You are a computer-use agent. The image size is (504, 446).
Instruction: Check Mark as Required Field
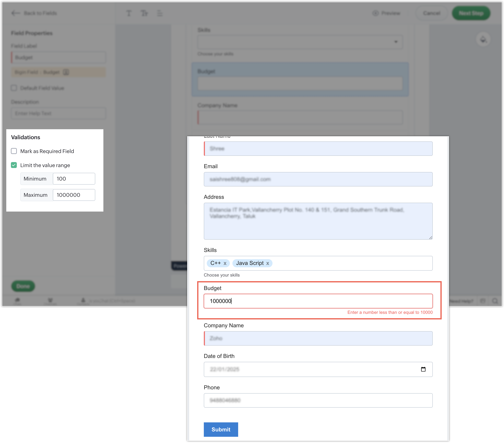[x=14, y=151]
